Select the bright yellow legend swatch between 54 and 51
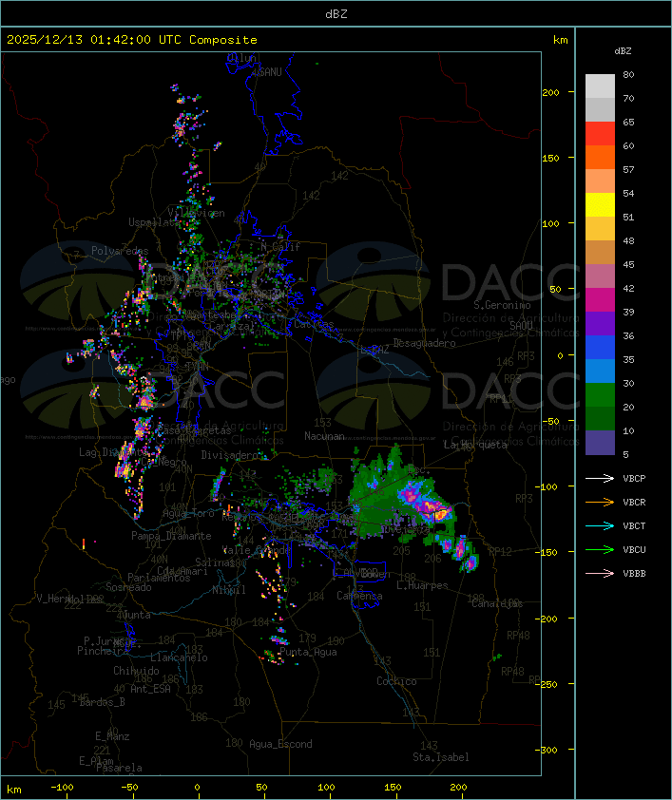 [x=600, y=205]
